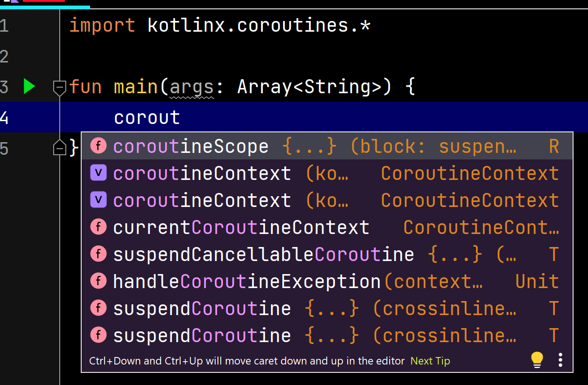Screen dimensions: 588x385
Task: Choose the currentCoroutineContext suggestion
Action: point(327,227)
